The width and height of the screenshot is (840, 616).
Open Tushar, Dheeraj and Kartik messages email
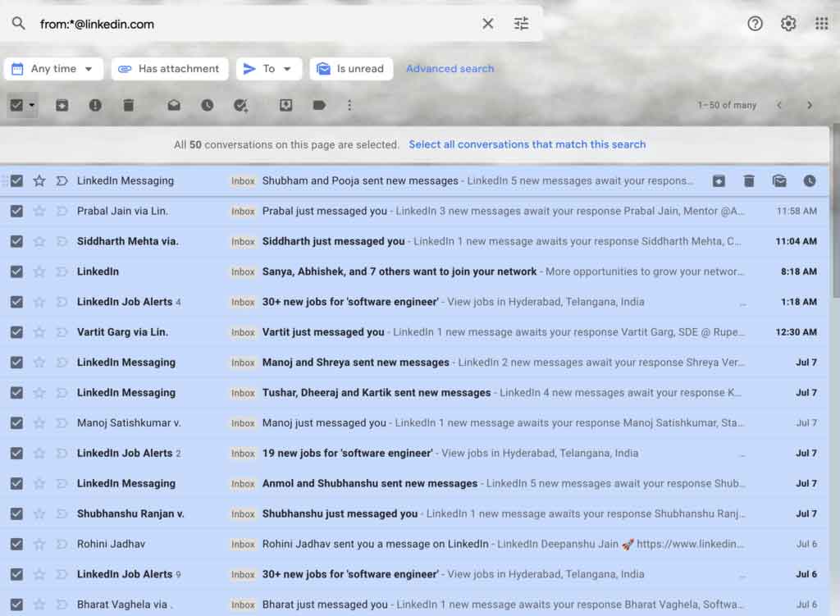(x=414, y=393)
